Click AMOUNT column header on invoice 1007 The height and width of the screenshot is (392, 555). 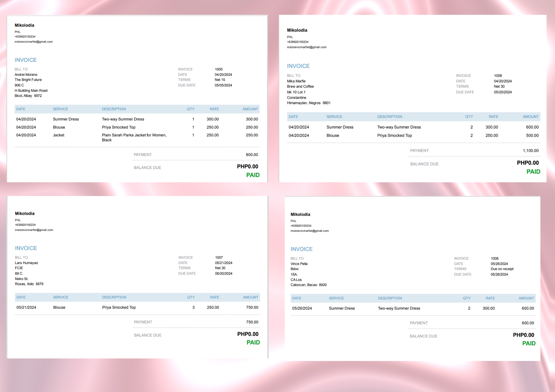(x=250, y=297)
